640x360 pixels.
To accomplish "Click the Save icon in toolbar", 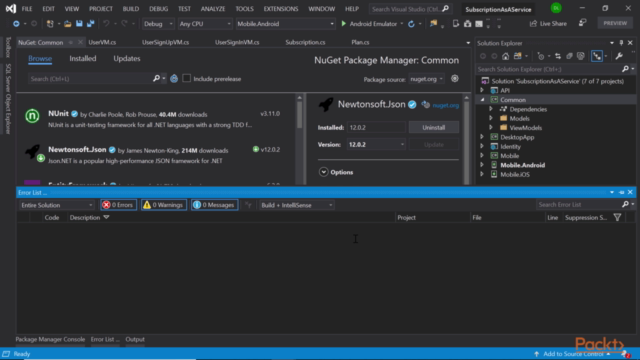I will point(79,24).
